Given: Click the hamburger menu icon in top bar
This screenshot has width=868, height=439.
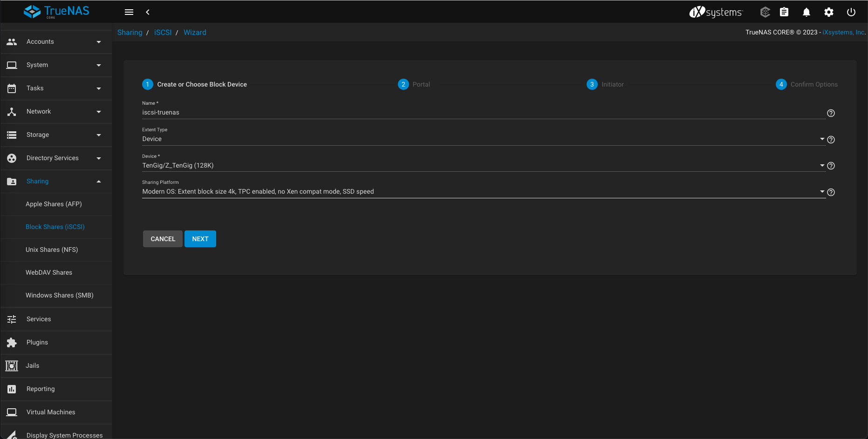Looking at the screenshot, I should (129, 12).
